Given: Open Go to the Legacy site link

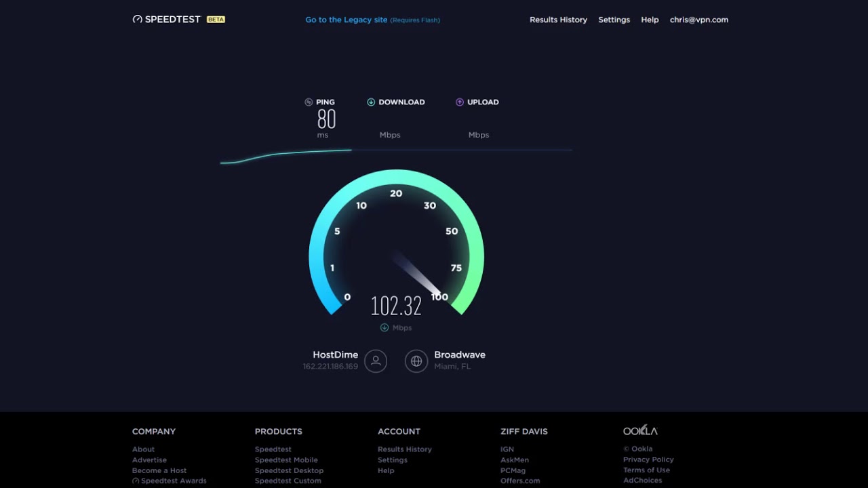Looking at the screenshot, I should (x=373, y=20).
